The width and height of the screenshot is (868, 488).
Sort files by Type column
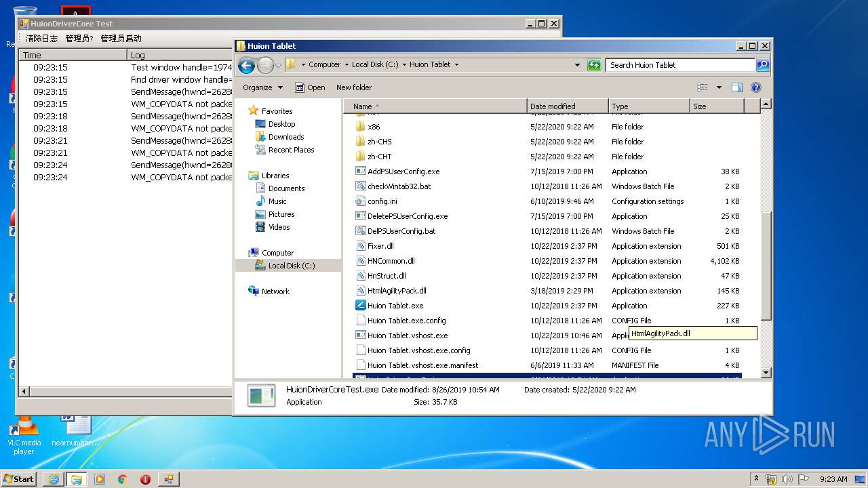pyautogui.click(x=649, y=106)
